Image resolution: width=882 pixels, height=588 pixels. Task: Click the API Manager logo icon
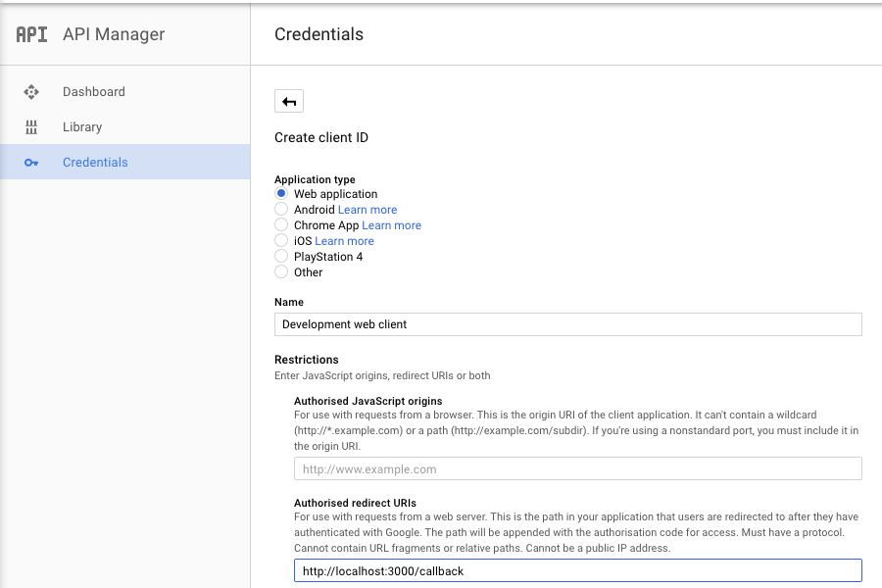30,33
